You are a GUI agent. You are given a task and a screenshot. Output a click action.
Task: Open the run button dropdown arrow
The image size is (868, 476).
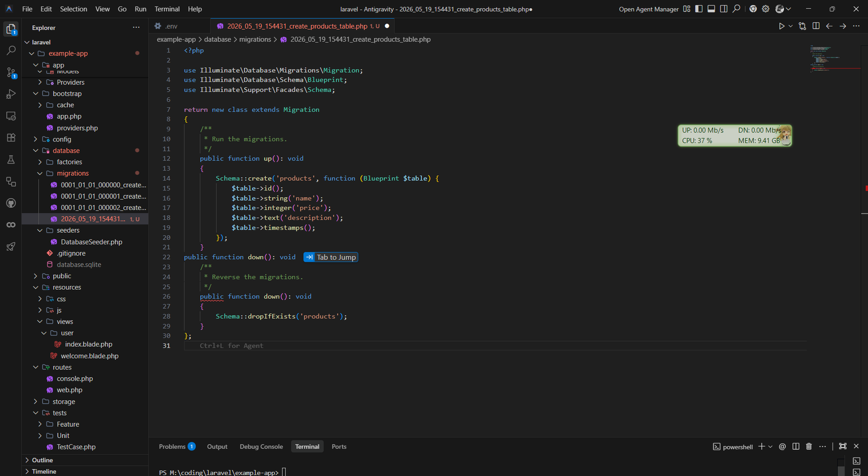pyautogui.click(x=790, y=26)
